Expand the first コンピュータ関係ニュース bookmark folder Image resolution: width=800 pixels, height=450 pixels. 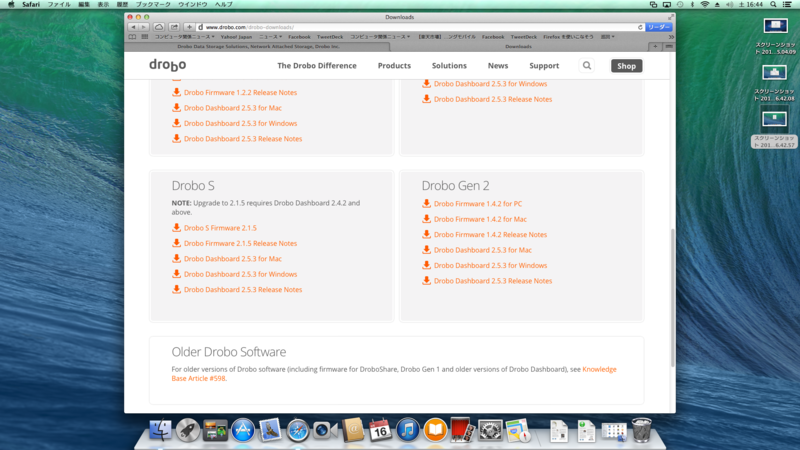coord(185,37)
